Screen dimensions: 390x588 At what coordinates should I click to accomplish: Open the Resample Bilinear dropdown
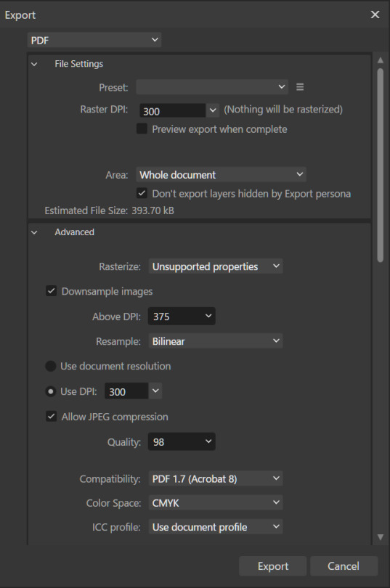click(216, 341)
